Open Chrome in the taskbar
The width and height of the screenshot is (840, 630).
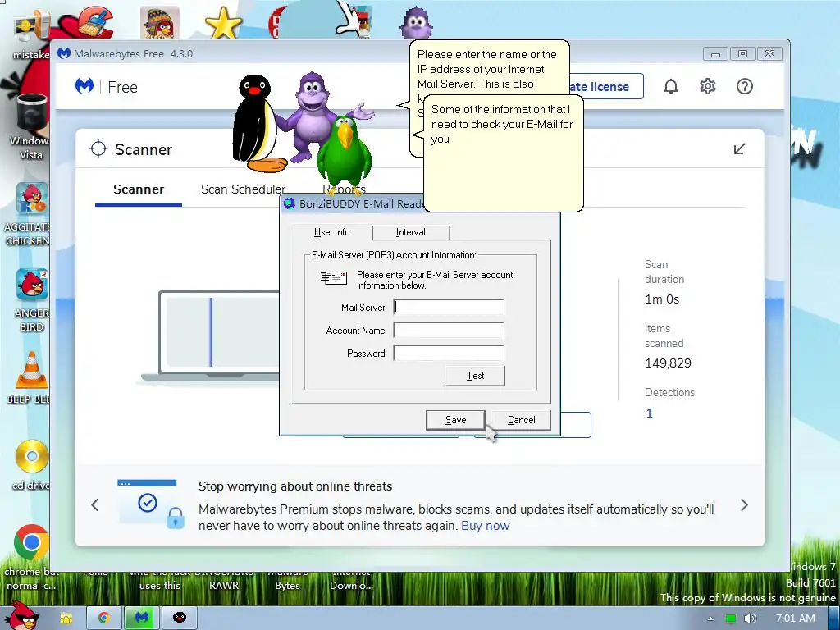pyautogui.click(x=103, y=618)
